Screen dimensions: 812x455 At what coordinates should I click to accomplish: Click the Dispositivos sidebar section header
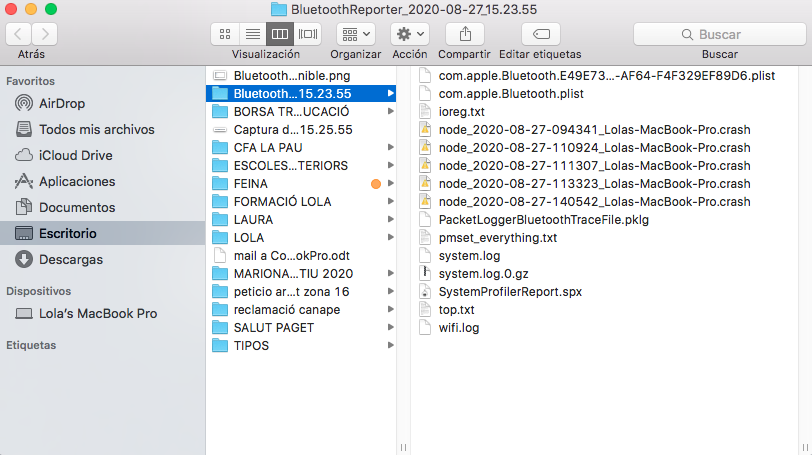[38, 291]
